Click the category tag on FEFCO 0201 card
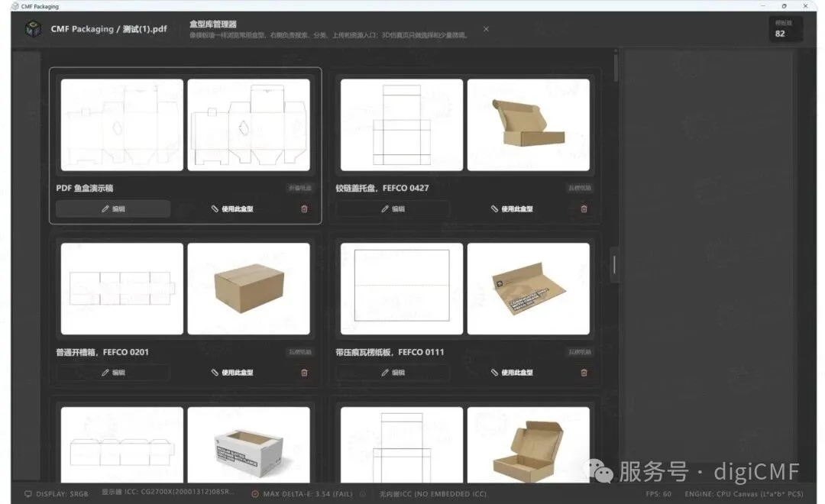Screen dimensions: 825x504 pyautogui.click(x=300, y=352)
